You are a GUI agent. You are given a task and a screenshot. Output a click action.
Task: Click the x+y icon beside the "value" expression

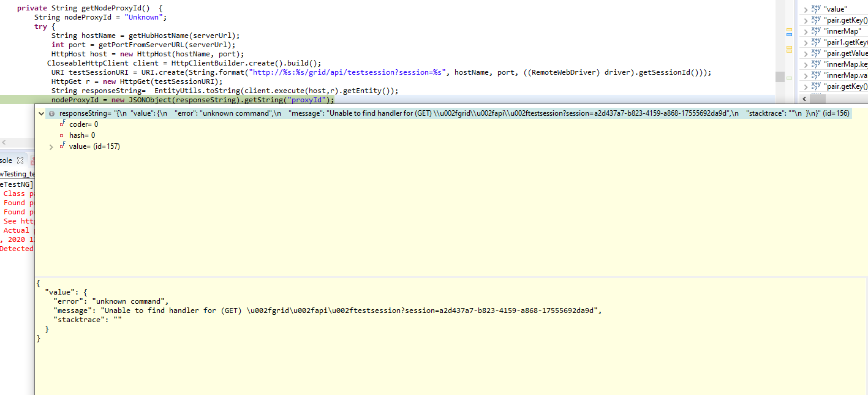coord(816,9)
